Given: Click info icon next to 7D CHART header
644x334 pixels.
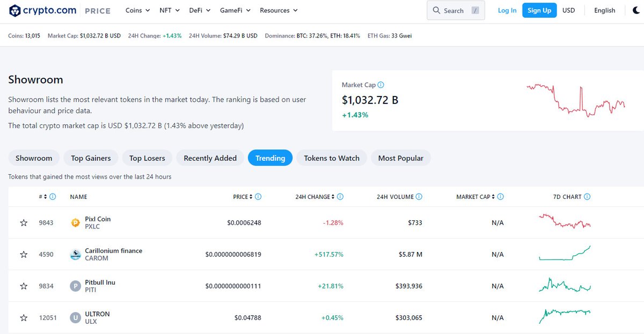Looking at the screenshot, I should click(587, 197).
